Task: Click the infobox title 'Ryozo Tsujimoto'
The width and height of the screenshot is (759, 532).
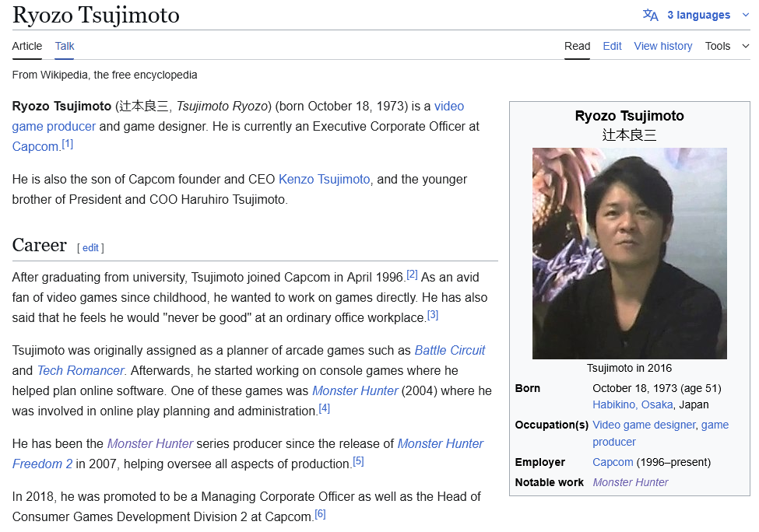Action: point(629,116)
